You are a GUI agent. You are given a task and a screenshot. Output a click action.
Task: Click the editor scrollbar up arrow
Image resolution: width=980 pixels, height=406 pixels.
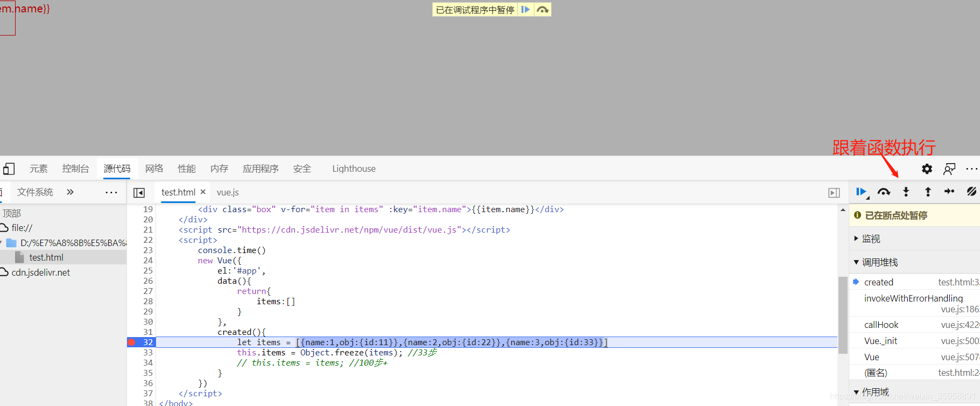pos(843,210)
